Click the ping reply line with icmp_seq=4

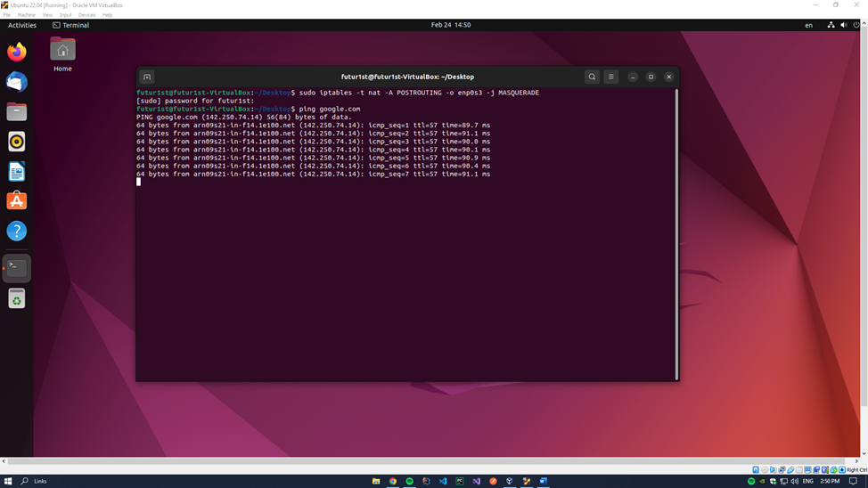pos(314,150)
